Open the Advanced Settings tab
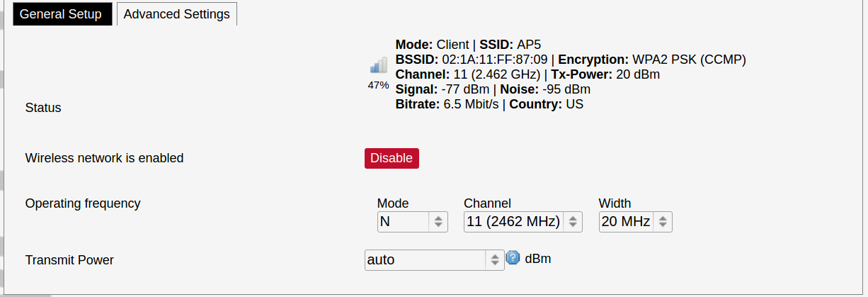This screenshot has height=297, width=868. coord(176,14)
